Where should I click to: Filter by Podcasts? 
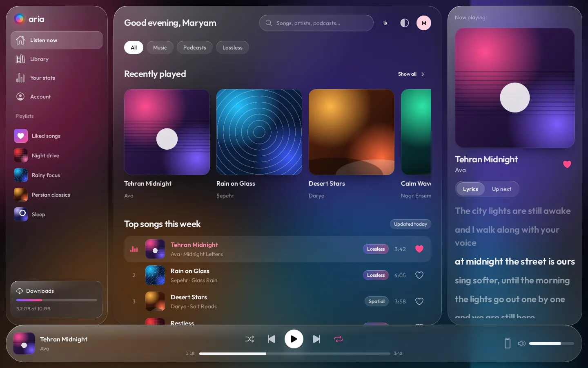(x=195, y=47)
